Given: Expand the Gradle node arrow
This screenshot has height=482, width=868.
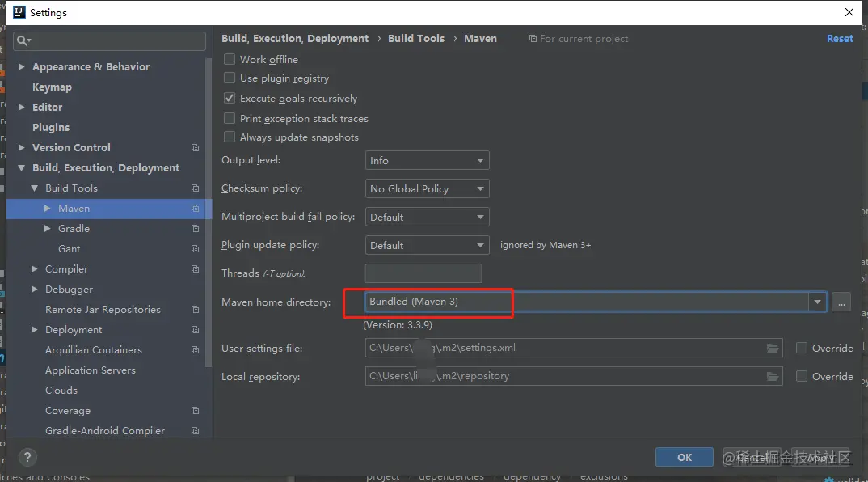Looking at the screenshot, I should (x=47, y=228).
